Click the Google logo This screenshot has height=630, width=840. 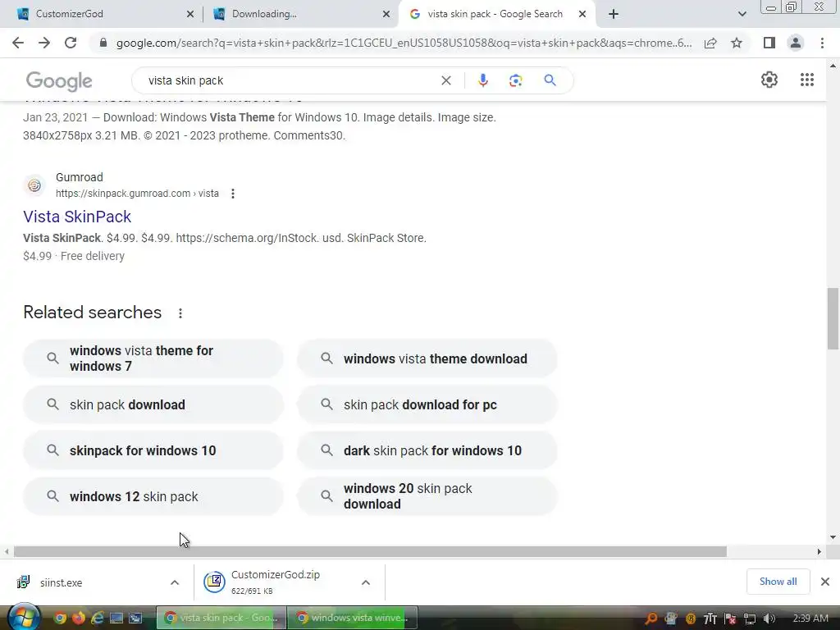point(59,81)
